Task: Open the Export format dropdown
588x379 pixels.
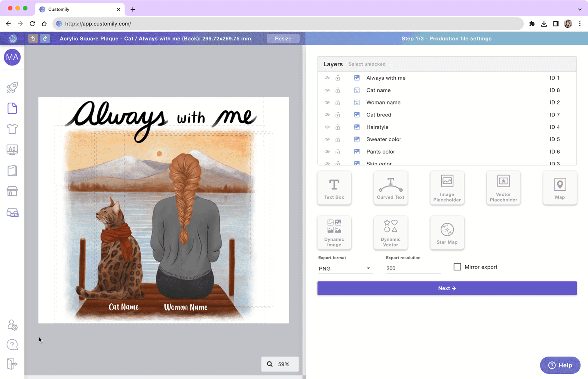Action: (x=344, y=269)
